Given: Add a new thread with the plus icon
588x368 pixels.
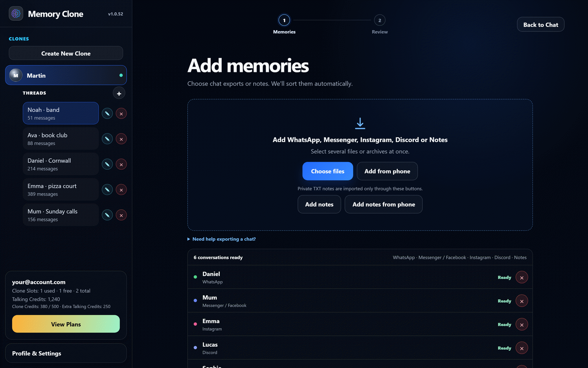Looking at the screenshot, I should (x=119, y=93).
